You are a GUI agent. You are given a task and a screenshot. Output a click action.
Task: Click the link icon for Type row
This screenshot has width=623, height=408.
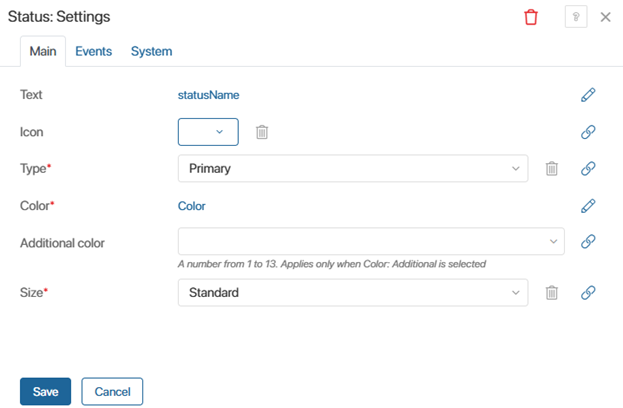[x=588, y=168]
